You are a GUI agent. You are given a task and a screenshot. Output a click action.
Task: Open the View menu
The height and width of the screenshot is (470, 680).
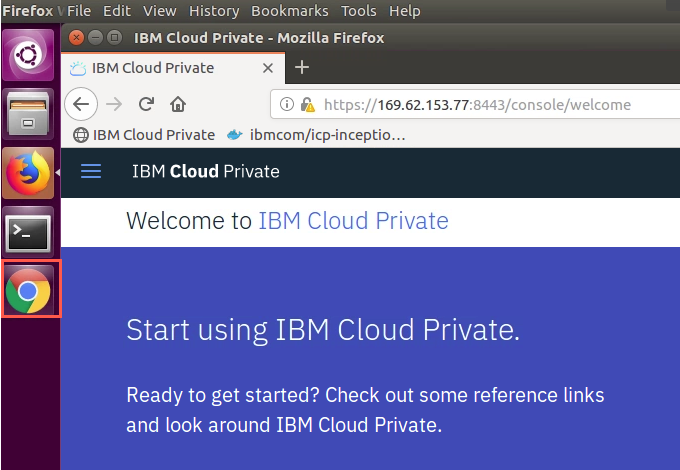pyautogui.click(x=160, y=11)
